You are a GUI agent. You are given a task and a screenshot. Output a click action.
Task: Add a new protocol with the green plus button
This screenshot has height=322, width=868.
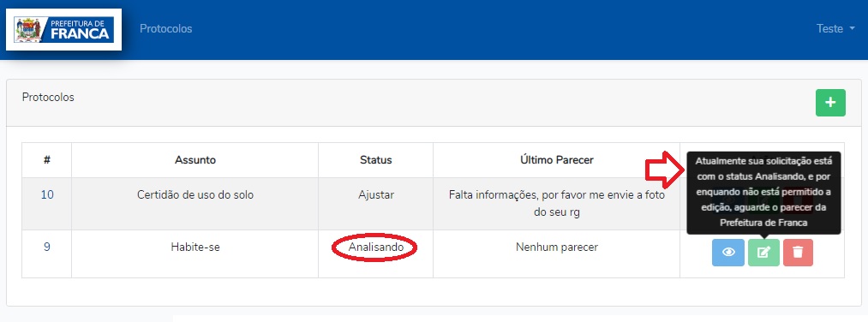[830, 103]
